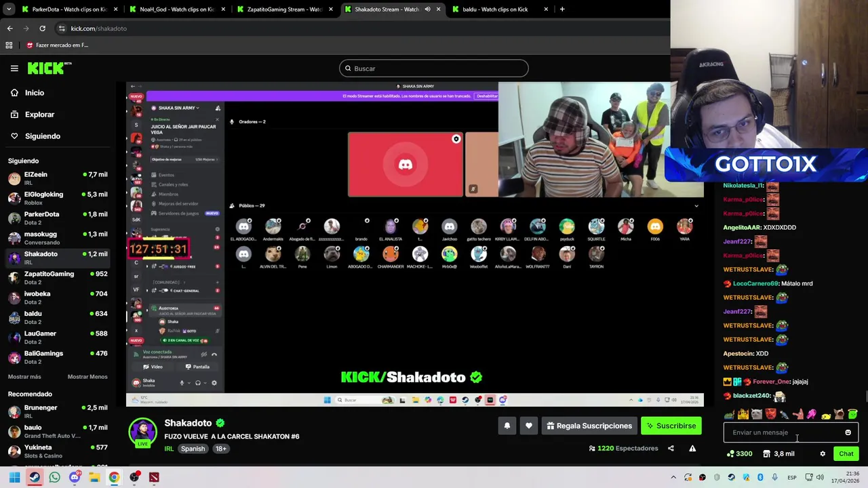The width and height of the screenshot is (868, 488).
Task: Switch to ZapatitoGaming Stream tab
Action: tap(285, 9)
